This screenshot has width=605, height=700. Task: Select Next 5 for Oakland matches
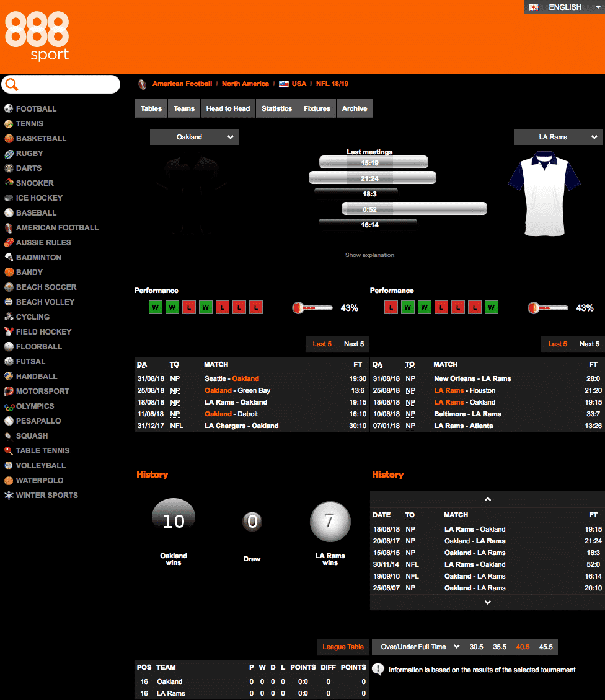coord(354,344)
